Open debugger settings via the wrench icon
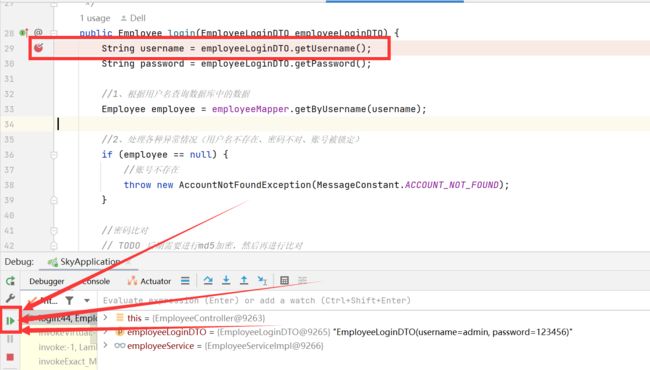This screenshot has width=650, height=370. (x=10, y=298)
